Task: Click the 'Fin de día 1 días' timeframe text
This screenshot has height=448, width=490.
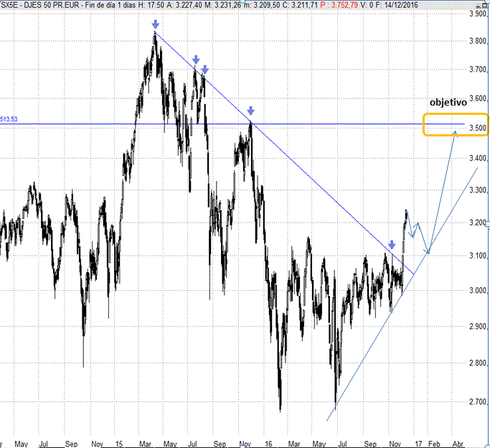Action: point(111,5)
